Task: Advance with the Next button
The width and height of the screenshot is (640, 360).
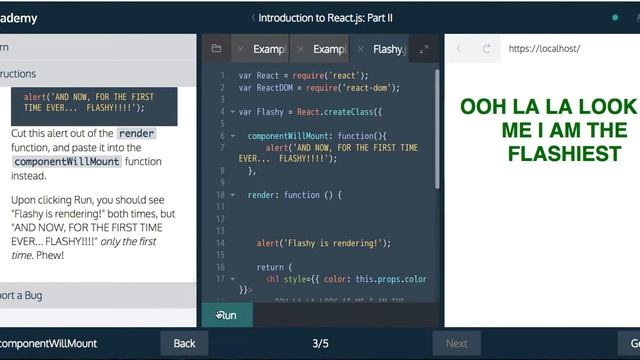Action: click(x=456, y=343)
